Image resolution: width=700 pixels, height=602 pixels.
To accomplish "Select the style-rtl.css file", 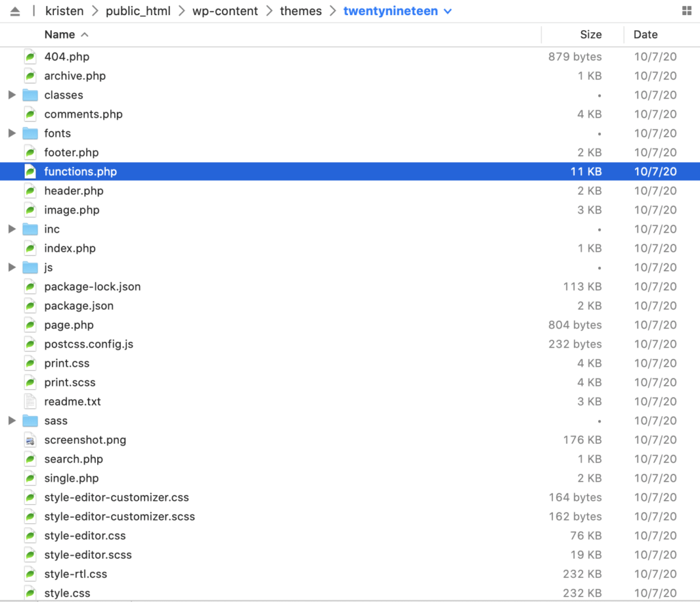I will (x=75, y=575).
